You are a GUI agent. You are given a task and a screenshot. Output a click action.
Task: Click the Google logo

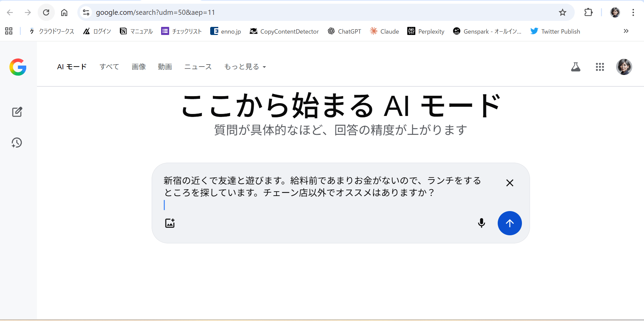click(18, 67)
